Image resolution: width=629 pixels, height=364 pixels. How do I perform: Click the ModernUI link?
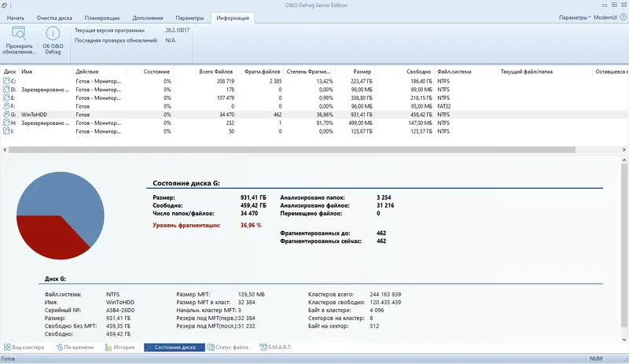click(x=605, y=17)
